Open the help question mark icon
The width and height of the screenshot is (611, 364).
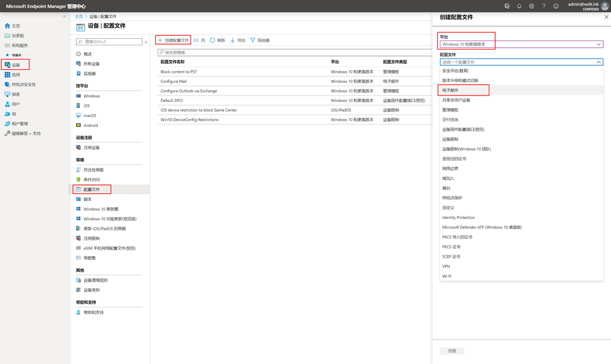pos(544,6)
